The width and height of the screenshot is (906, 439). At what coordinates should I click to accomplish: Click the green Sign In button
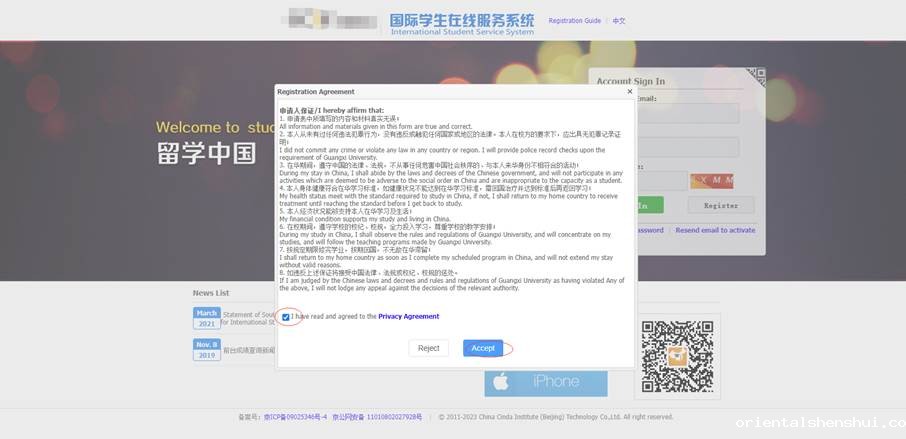pos(650,205)
